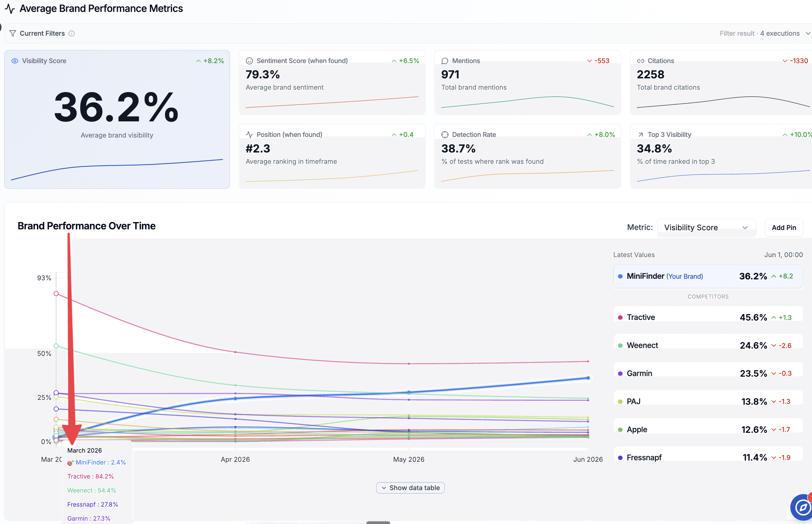Click MiniFinder Jun 2026 data point
This screenshot has height=524, width=812.
pos(588,378)
